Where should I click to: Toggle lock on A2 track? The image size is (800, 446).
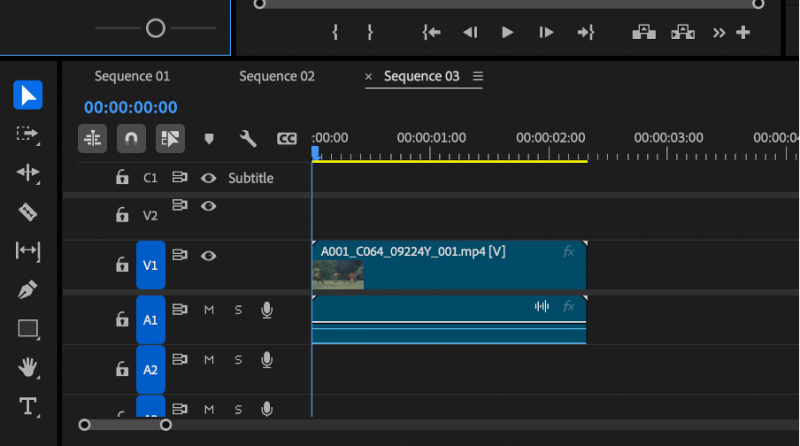(122, 368)
